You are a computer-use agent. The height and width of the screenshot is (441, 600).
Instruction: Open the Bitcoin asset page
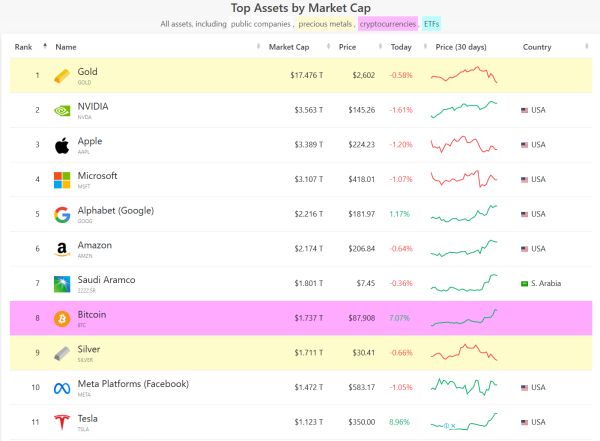92,315
